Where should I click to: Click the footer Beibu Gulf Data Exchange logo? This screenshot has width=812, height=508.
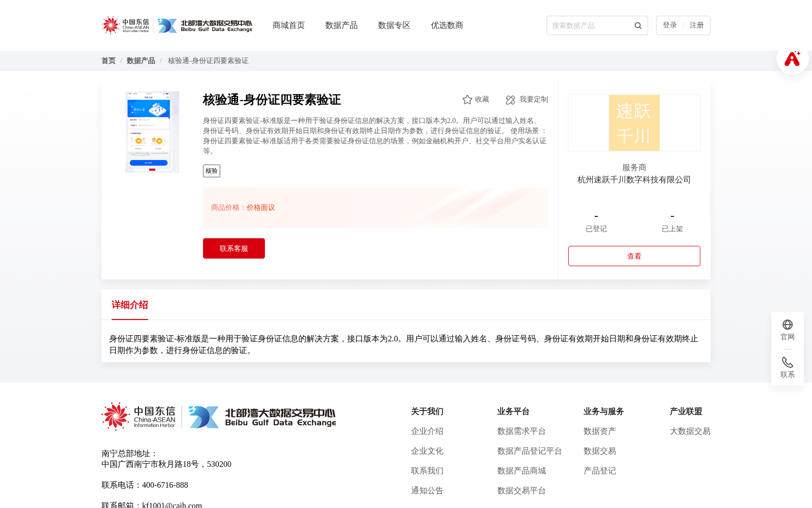pyautogui.click(x=262, y=417)
